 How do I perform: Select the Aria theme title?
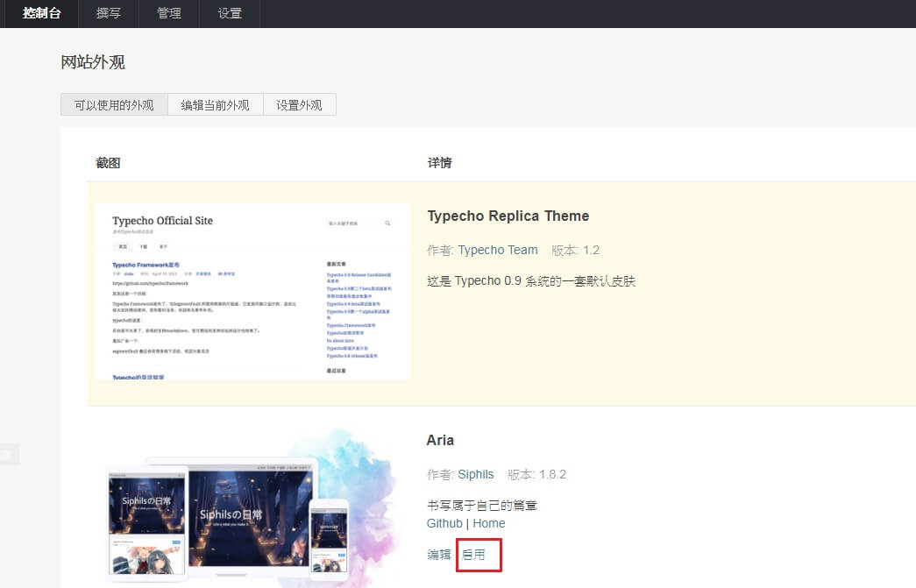(440, 440)
